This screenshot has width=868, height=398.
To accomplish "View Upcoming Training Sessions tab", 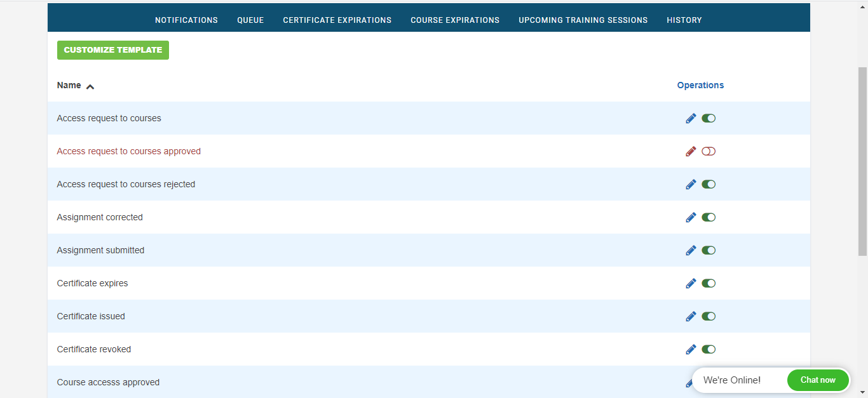I will tap(583, 20).
